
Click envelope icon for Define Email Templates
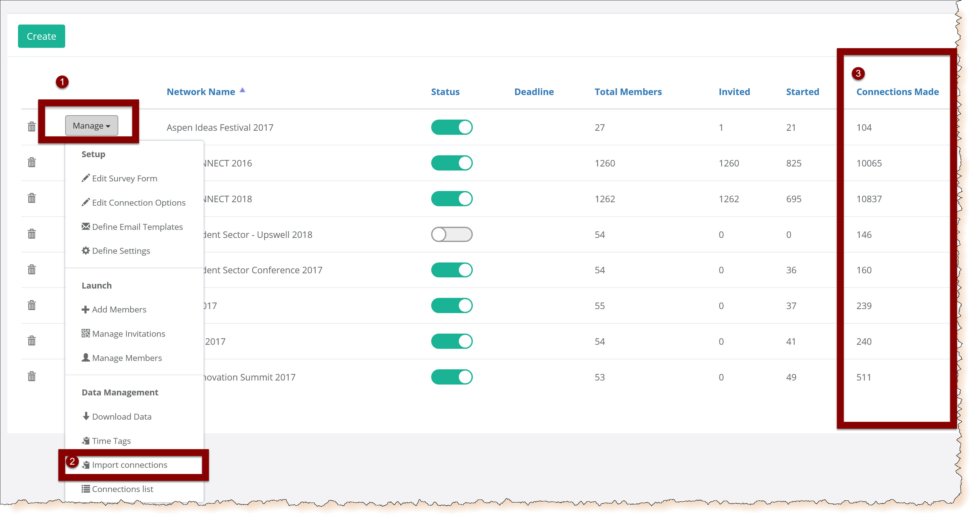coord(86,226)
